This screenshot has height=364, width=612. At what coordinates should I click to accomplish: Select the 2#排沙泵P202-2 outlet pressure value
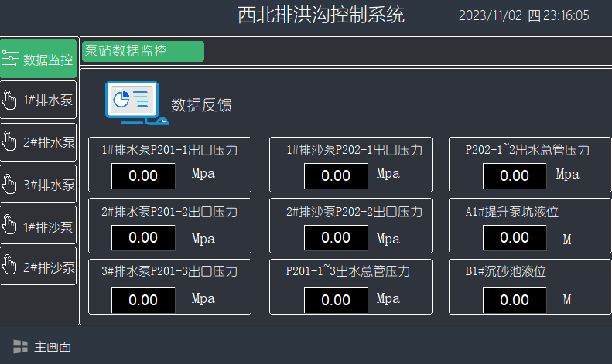pos(336,238)
